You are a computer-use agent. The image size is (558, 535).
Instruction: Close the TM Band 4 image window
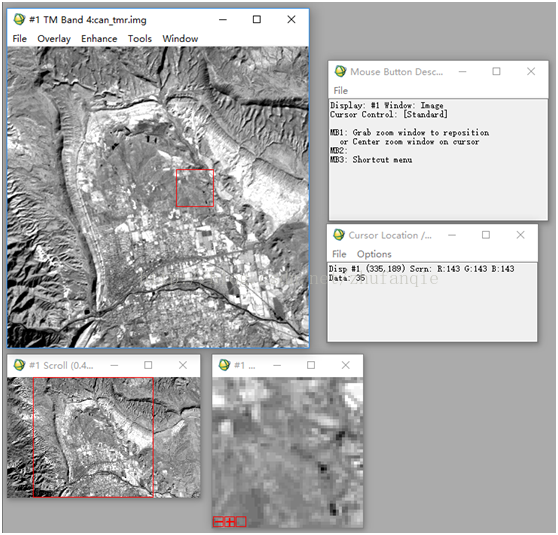pyautogui.click(x=291, y=20)
